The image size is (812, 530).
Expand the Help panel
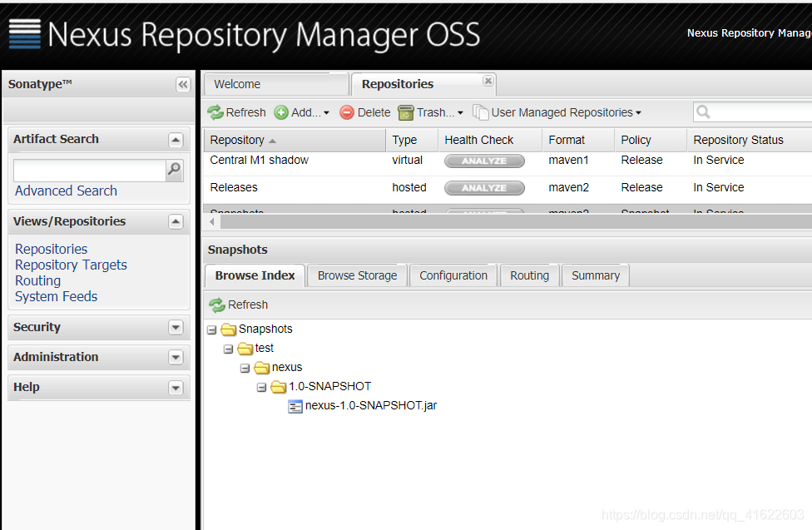(176, 388)
